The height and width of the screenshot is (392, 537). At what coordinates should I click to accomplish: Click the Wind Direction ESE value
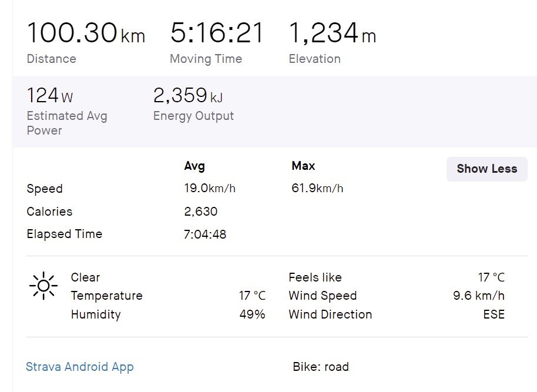coord(494,314)
